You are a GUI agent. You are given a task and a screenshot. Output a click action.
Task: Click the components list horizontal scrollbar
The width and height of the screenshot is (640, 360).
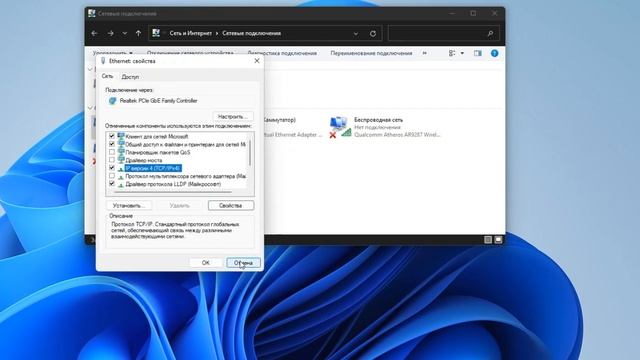173,191
